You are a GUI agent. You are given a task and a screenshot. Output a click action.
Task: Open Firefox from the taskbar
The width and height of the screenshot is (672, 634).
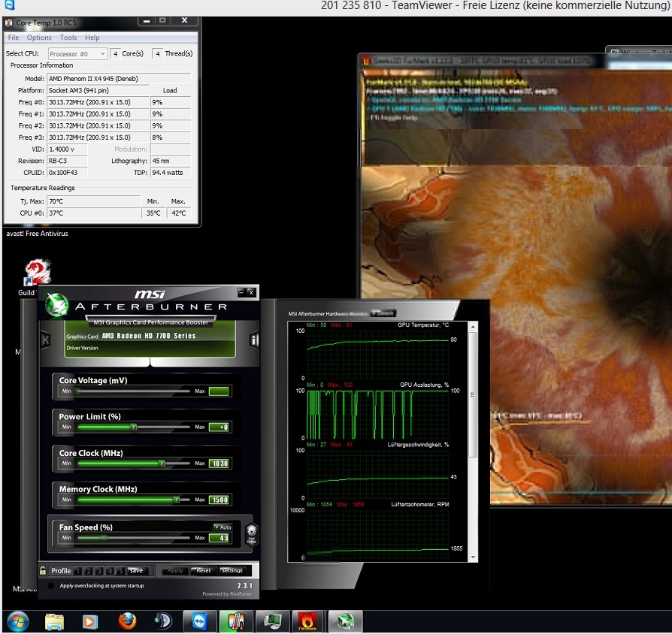127,621
